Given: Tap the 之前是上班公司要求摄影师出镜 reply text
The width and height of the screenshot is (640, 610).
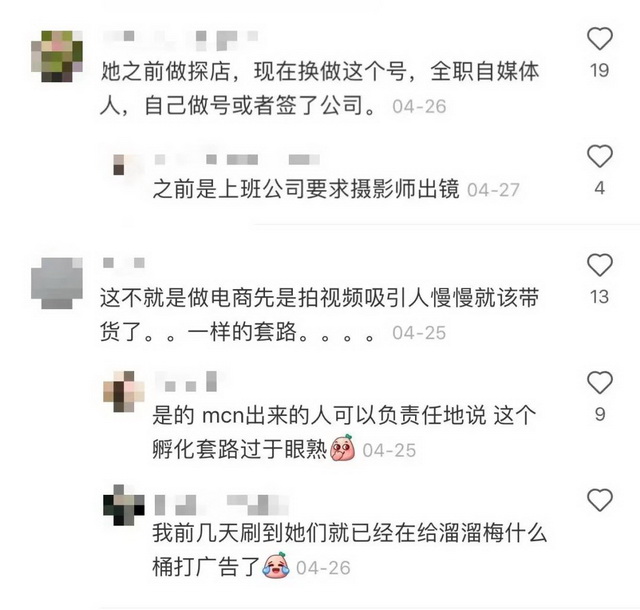Looking at the screenshot, I should click(306, 189).
